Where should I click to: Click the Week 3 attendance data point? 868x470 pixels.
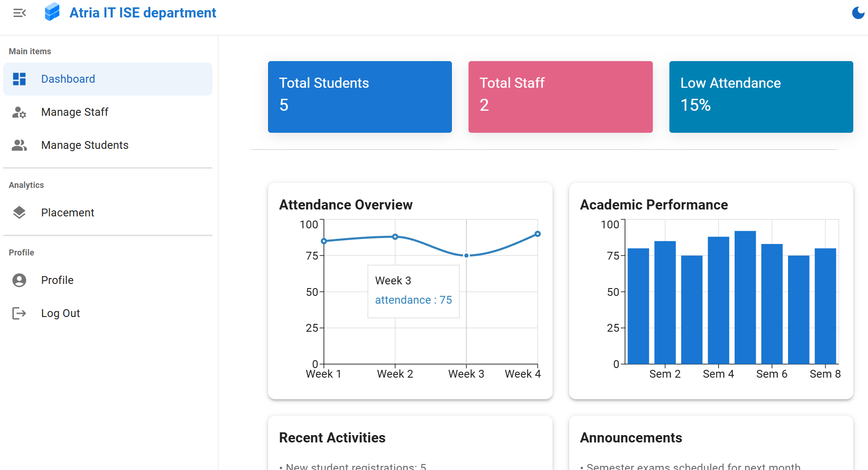467,255
